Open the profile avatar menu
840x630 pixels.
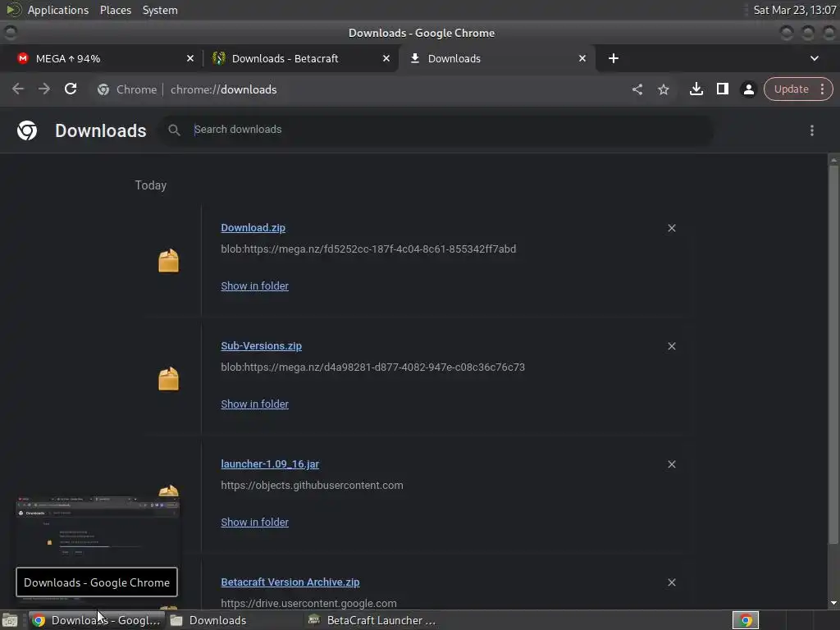(x=748, y=89)
